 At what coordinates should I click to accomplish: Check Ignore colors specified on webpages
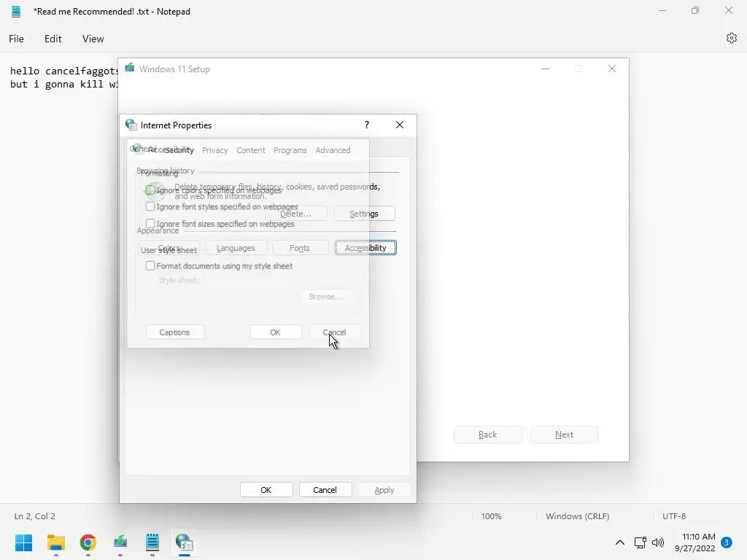150,190
